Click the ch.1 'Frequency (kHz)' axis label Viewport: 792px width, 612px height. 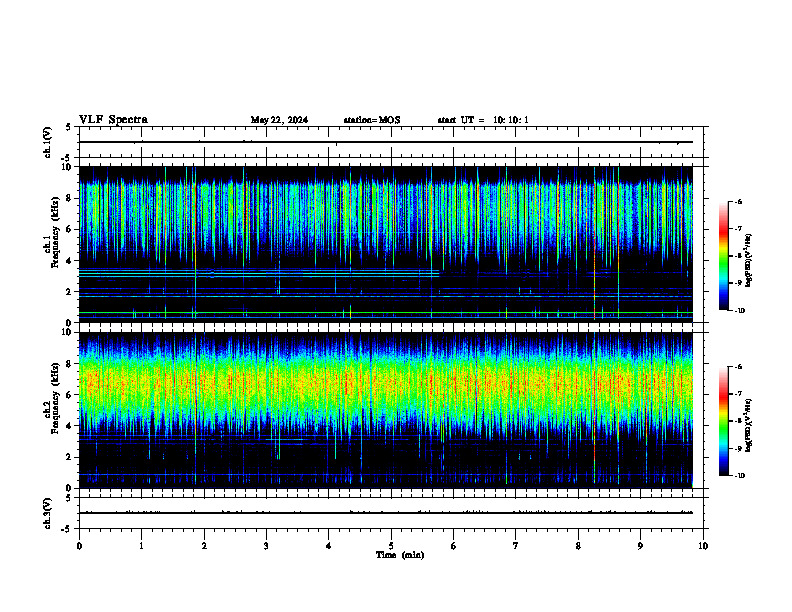tap(55, 233)
